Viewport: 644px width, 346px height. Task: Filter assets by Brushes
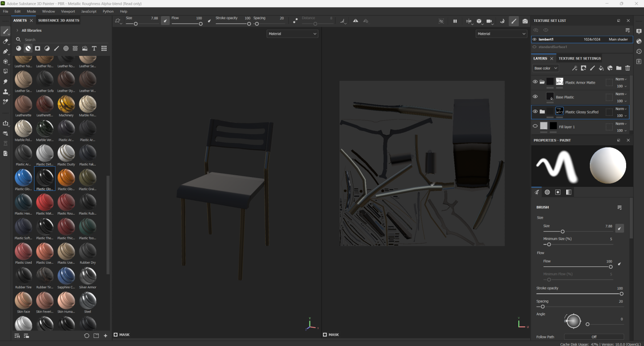(56, 48)
